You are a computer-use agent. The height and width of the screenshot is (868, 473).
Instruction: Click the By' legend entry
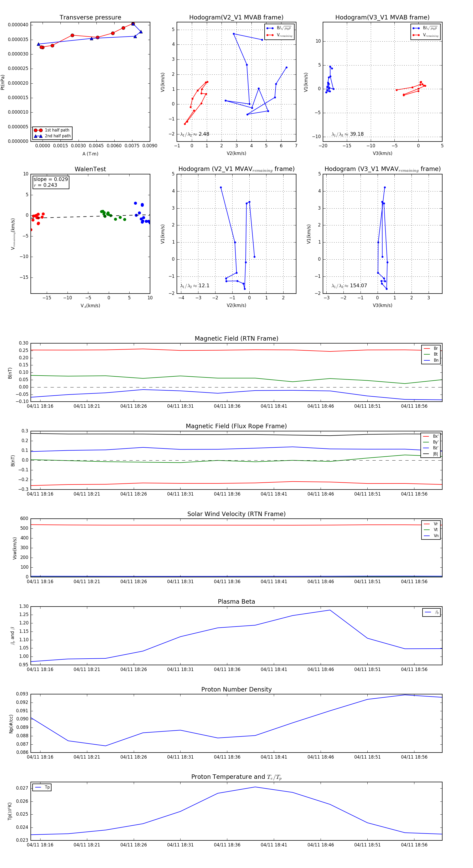click(431, 442)
